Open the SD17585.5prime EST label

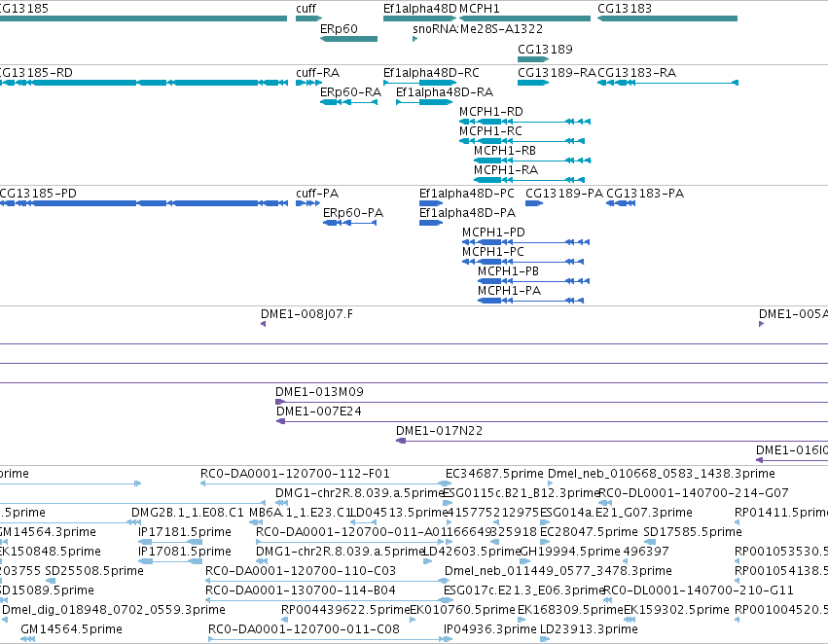[x=693, y=531]
